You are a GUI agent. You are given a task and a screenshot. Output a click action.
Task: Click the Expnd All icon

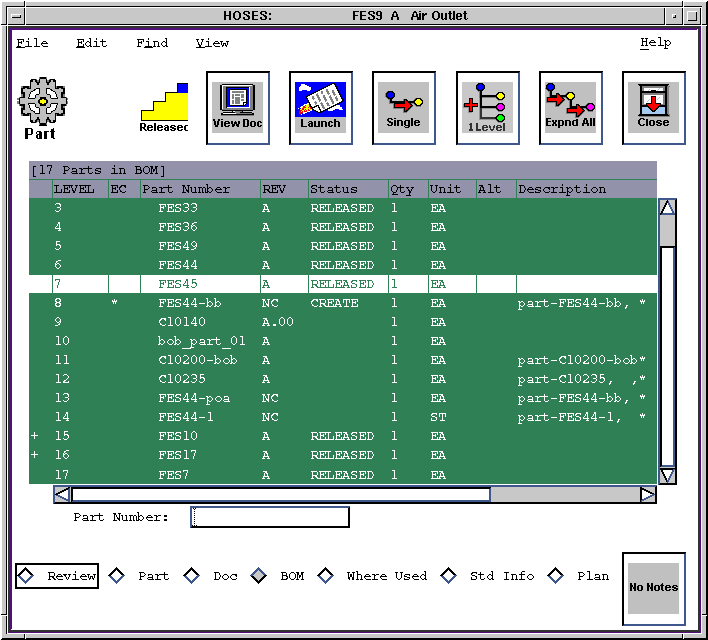point(570,104)
